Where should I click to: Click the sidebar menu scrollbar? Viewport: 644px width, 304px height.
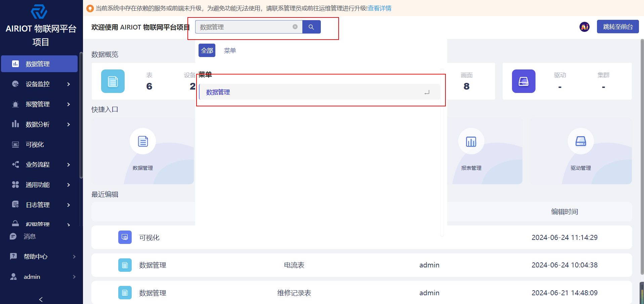(x=81, y=115)
